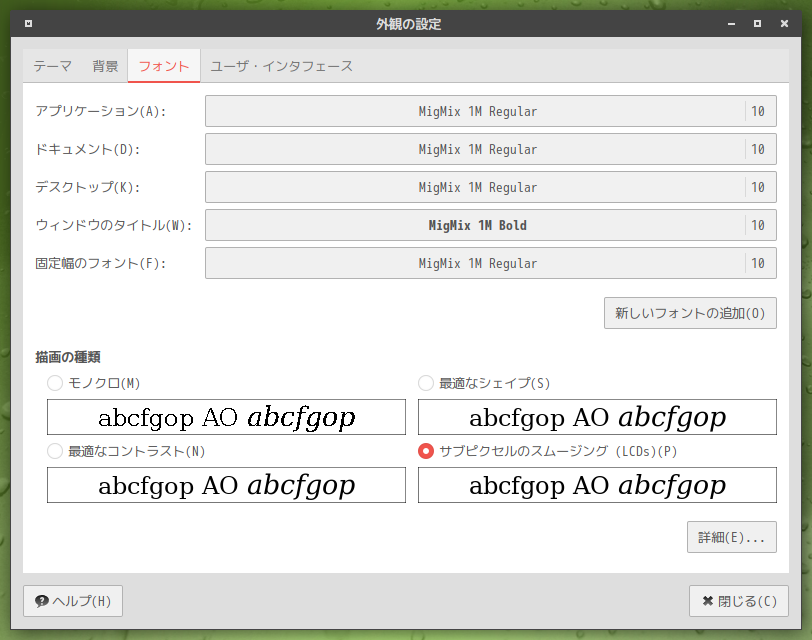Minimize the 外観の設定 window

click(x=731, y=24)
